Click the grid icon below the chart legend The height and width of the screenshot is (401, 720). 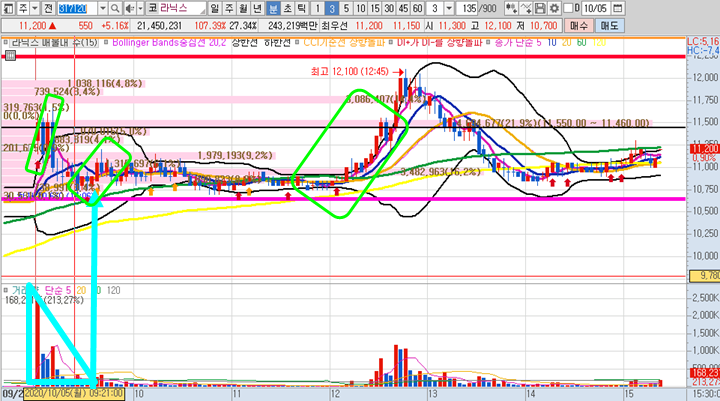[x=10, y=56]
